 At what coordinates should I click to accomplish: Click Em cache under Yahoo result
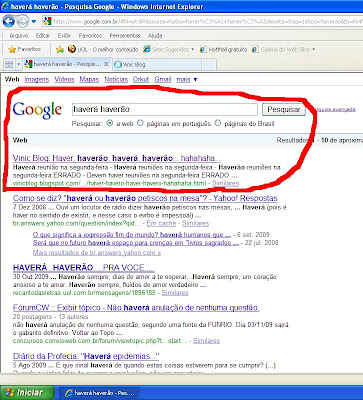pos(161,223)
